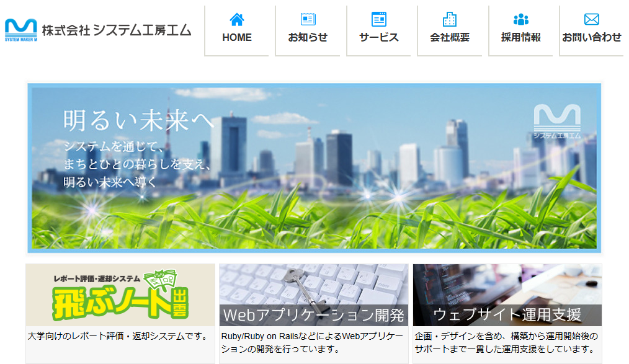629x364 pixels.
Task: Click the building icon above 会社概要
Action: pos(450,19)
